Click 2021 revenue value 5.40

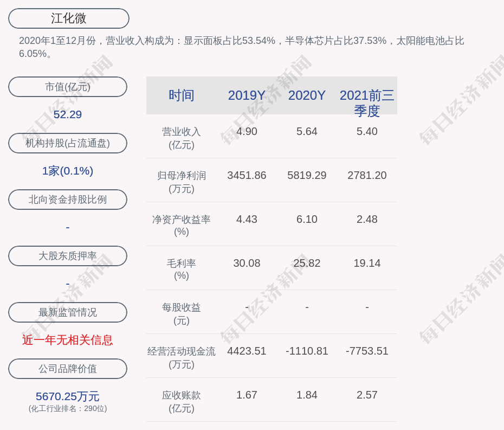pyautogui.click(x=367, y=132)
